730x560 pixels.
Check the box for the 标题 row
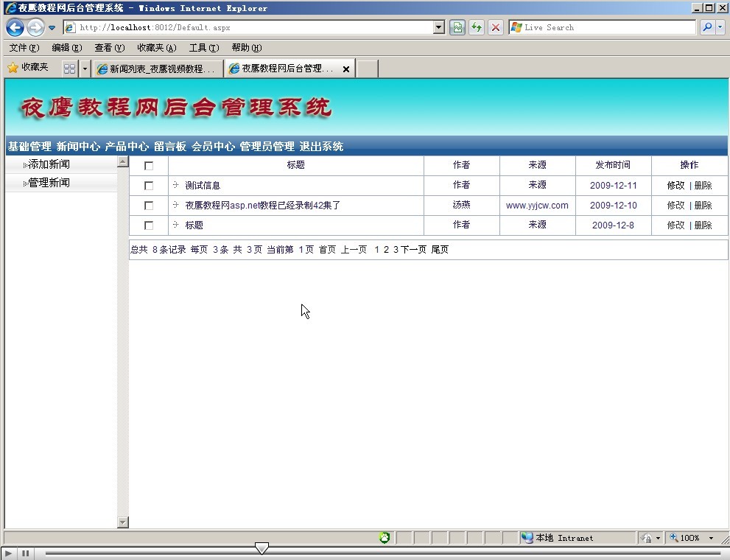pos(149,225)
